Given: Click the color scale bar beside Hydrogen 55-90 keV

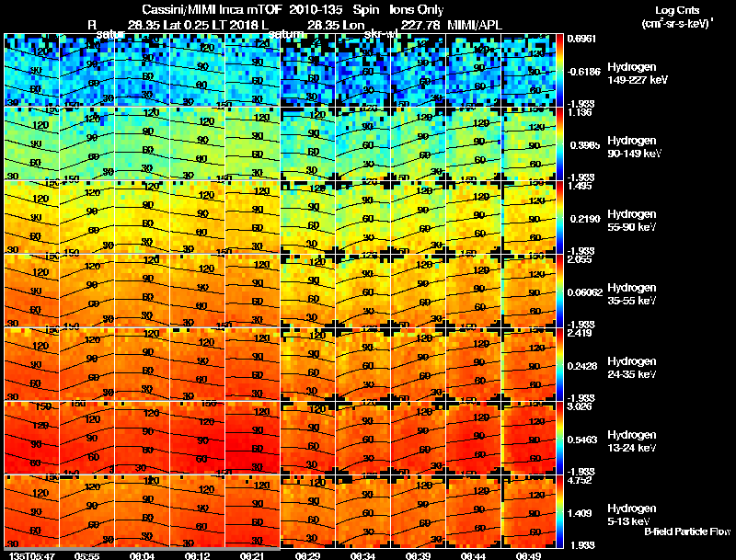Looking at the screenshot, I should pyautogui.click(x=560, y=218).
